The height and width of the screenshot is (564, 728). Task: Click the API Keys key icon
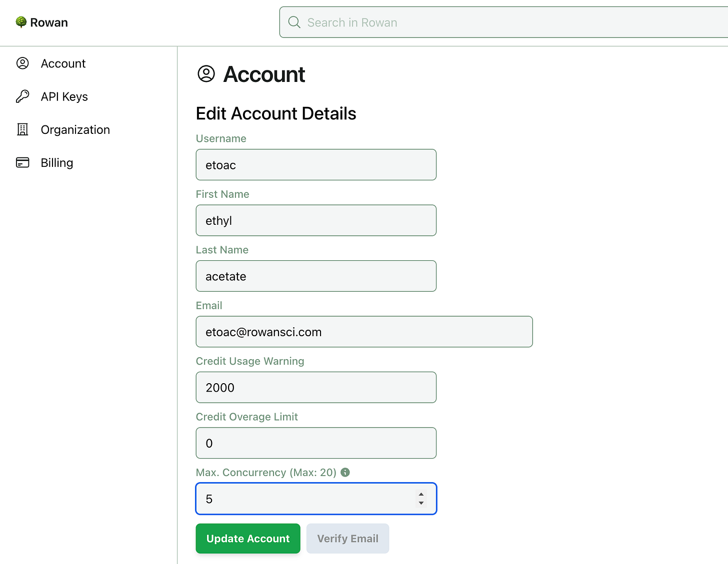(22, 96)
